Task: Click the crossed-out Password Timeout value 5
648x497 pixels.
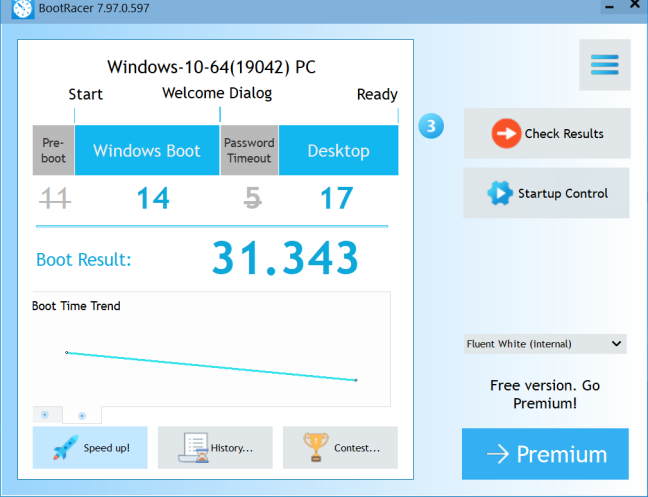Action: [x=253, y=198]
